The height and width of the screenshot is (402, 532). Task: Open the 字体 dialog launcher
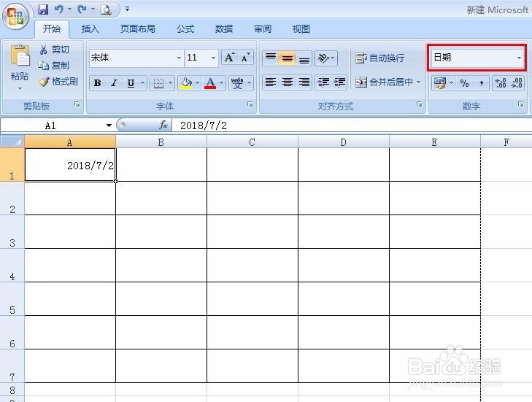250,104
